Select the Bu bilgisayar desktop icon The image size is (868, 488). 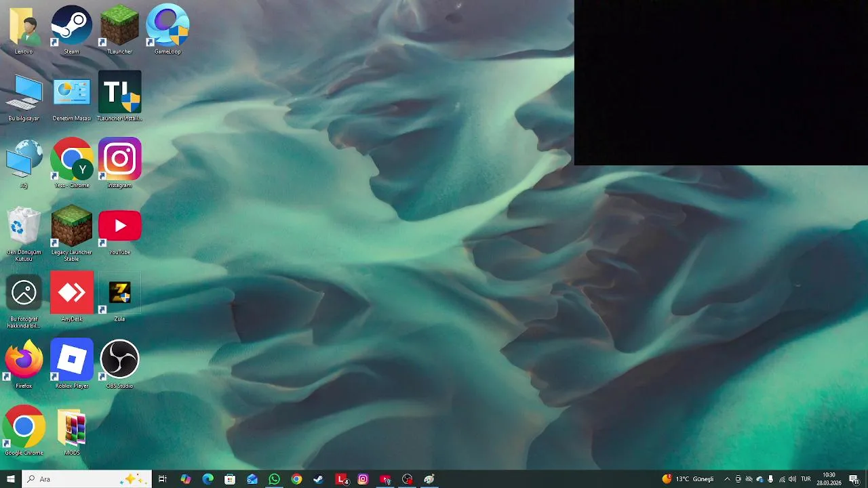coord(24,97)
